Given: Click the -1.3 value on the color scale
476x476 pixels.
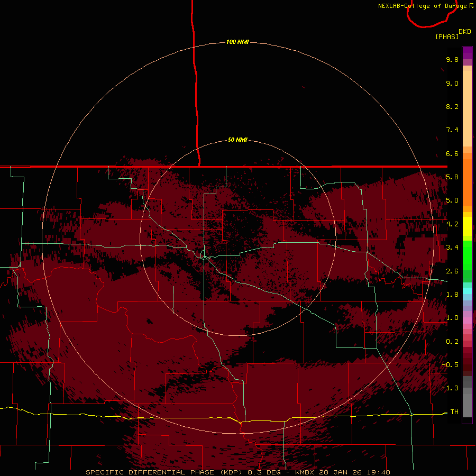Looking at the screenshot, I should [450, 388].
